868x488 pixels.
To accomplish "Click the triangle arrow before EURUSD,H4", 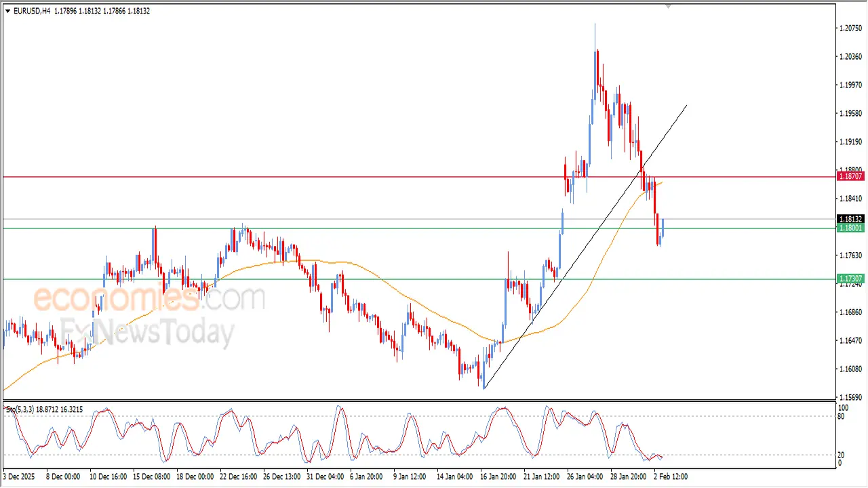I will tap(8, 12).
